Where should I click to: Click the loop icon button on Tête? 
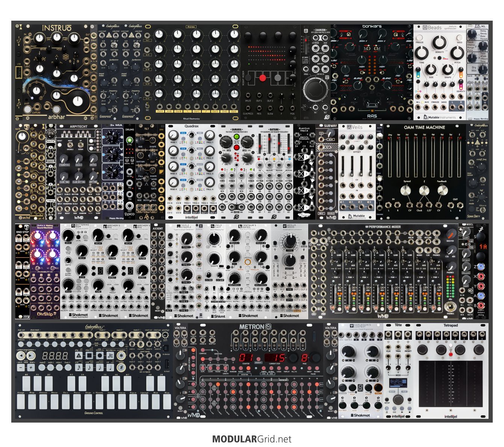coord(394,408)
